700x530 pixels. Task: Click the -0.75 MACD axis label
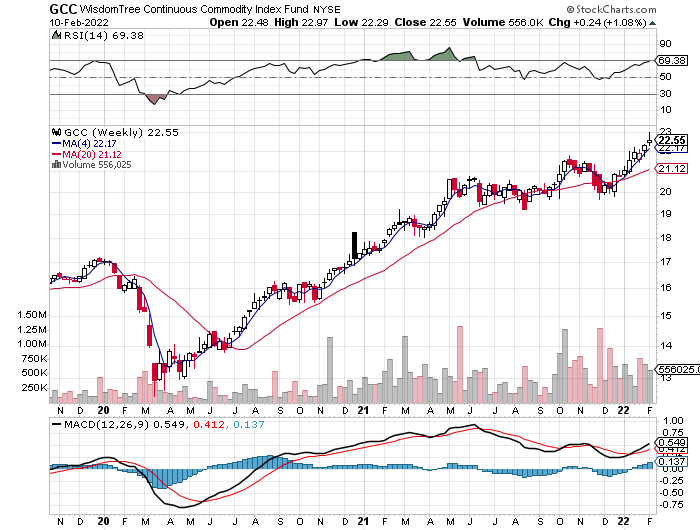click(671, 505)
